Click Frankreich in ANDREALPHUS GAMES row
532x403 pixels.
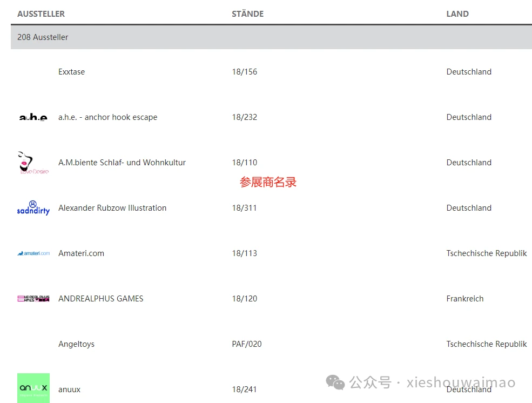click(465, 299)
